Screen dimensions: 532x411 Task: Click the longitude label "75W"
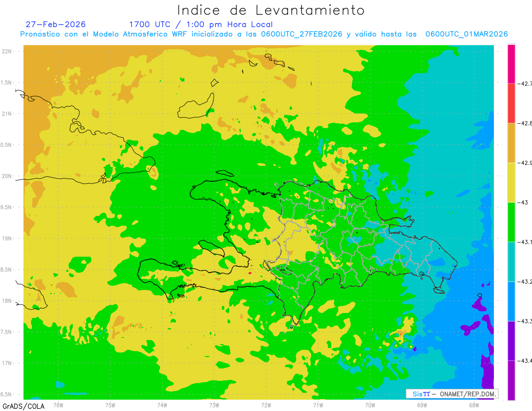[x=110, y=405]
